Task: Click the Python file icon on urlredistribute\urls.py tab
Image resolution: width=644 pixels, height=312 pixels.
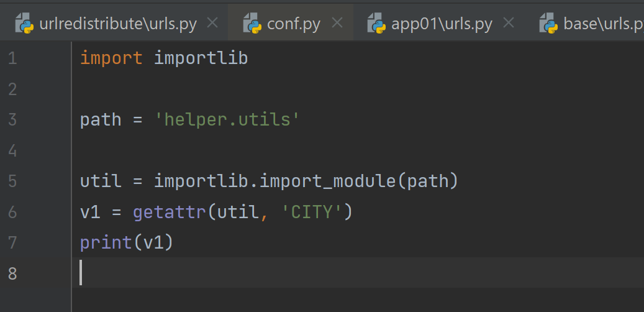Action: (x=24, y=24)
